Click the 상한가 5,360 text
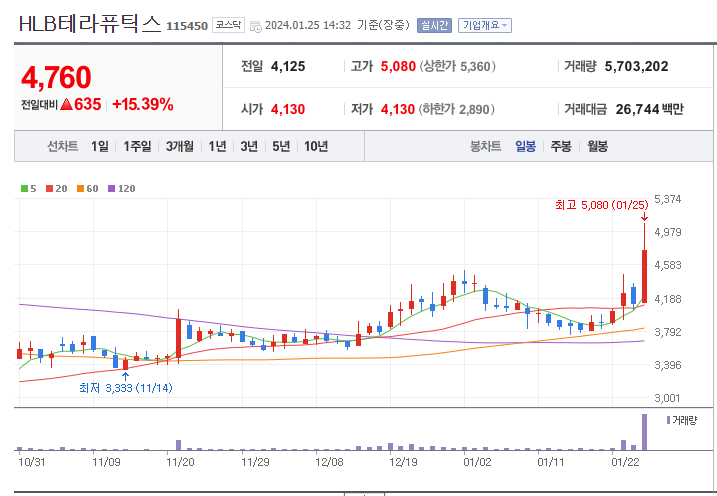Image resolution: width=717 pixels, height=496 pixels. (x=458, y=66)
